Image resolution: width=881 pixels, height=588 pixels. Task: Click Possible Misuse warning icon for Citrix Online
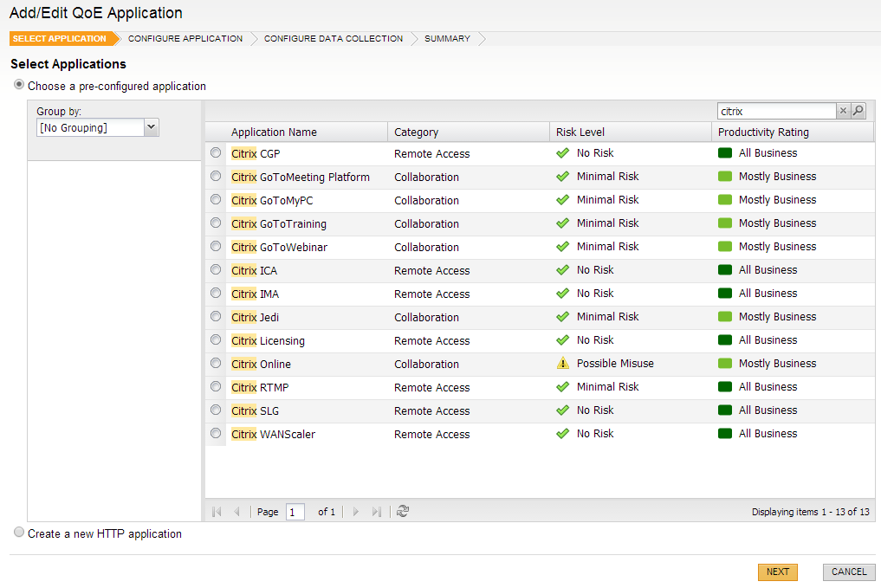pyautogui.click(x=563, y=364)
